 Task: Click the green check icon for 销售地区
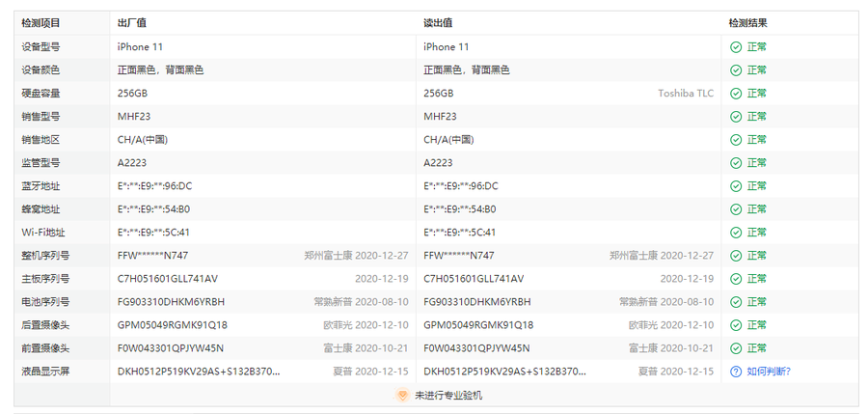coord(736,140)
